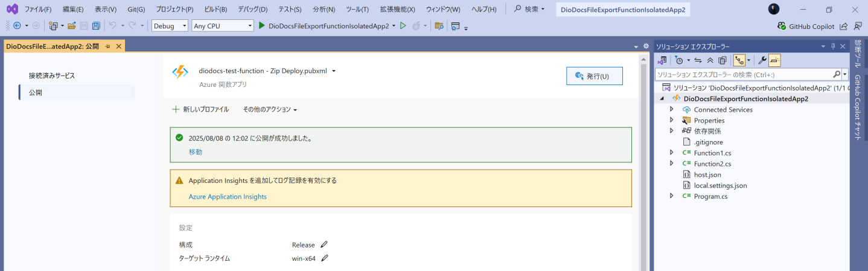Toggle the Preview Selected Items button
868x271 pixels.
(775, 60)
